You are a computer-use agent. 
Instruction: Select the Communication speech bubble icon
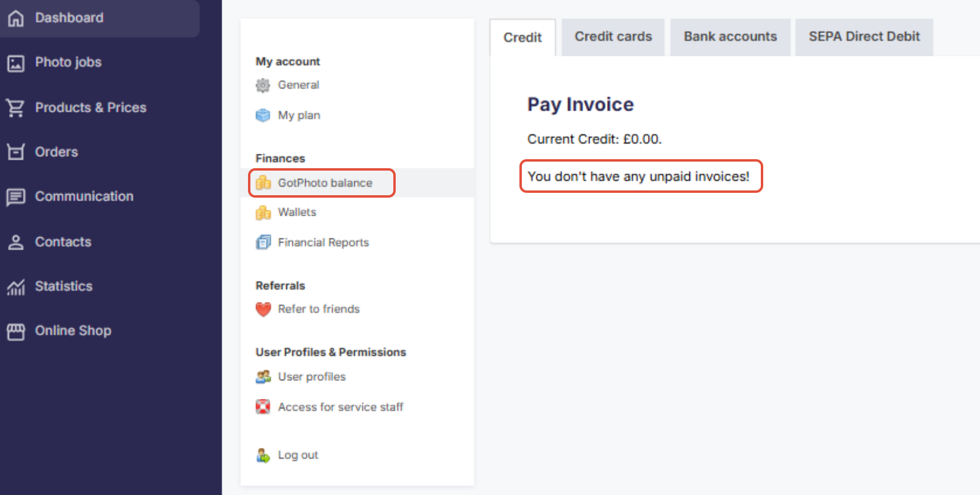point(15,196)
